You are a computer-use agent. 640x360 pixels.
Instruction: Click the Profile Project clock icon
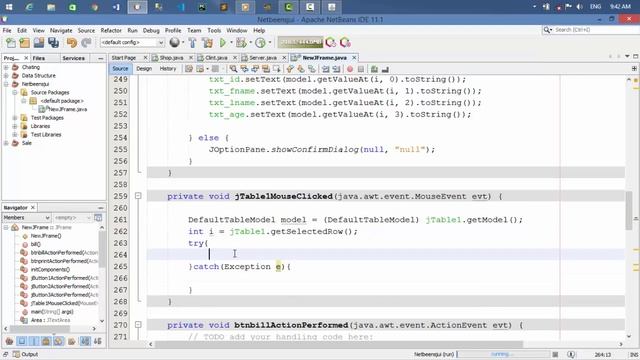tap(260, 42)
